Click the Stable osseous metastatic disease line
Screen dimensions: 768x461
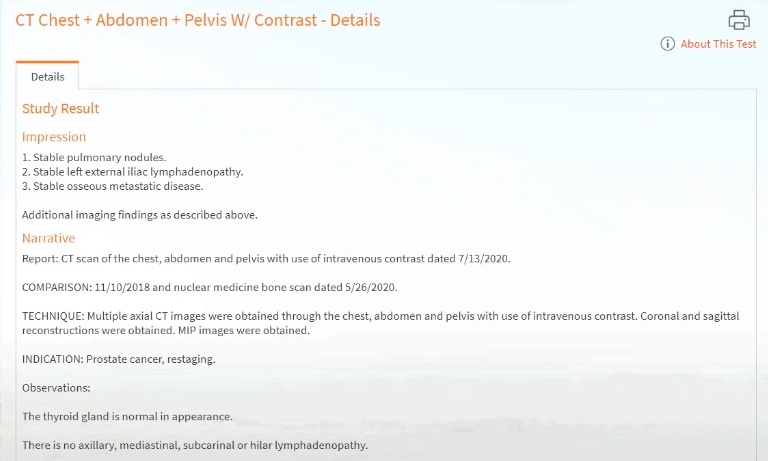click(113, 186)
